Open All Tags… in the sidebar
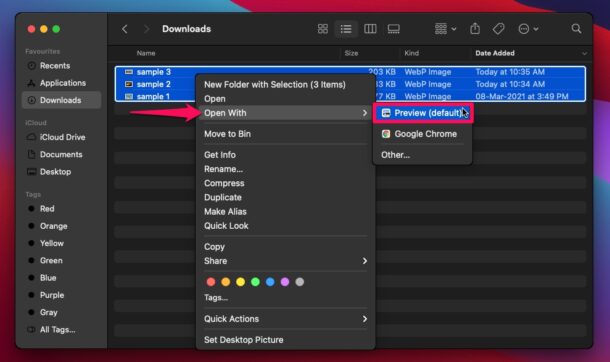This screenshot has height=362, width=610. tap(62, 330)
